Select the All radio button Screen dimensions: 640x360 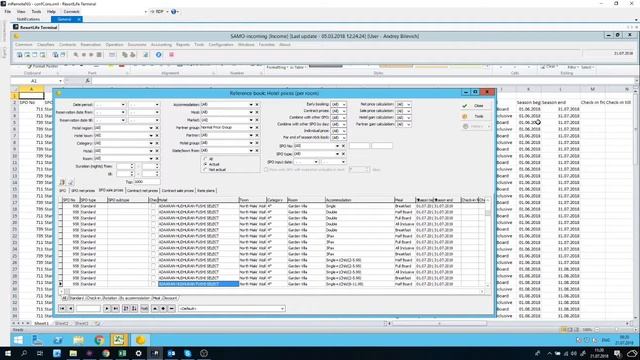(206, 159)
